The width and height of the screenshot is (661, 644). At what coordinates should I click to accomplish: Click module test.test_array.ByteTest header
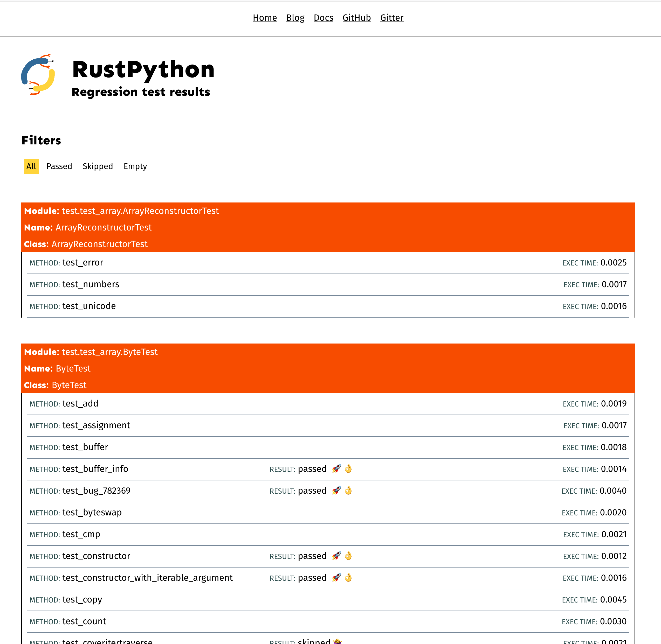point(91,352)
